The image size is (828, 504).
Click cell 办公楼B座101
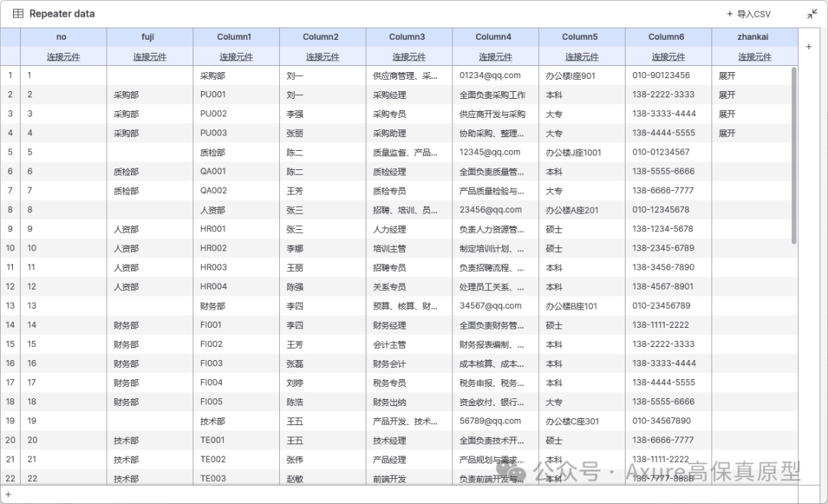pos(582,306)
